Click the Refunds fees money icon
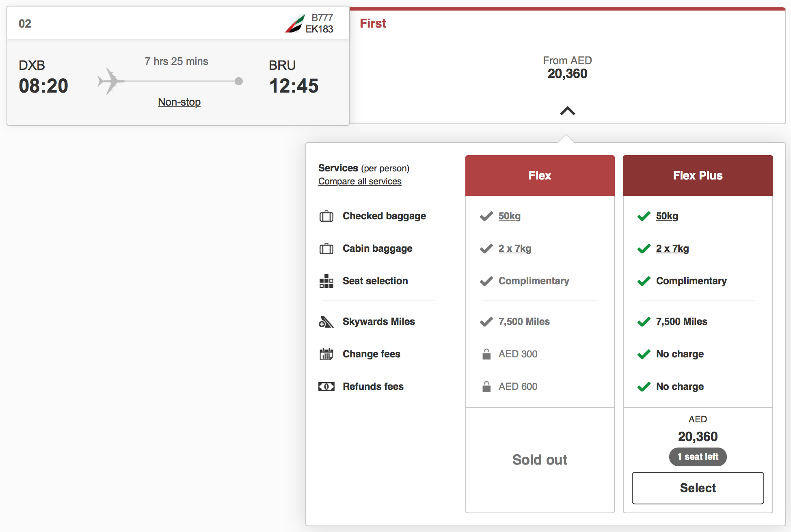The height and width of the screenshot is (532, 791). pos(326,387)
